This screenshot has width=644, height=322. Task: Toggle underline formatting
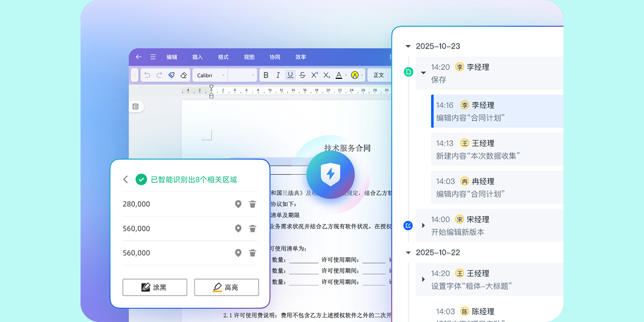pos(290,75)
